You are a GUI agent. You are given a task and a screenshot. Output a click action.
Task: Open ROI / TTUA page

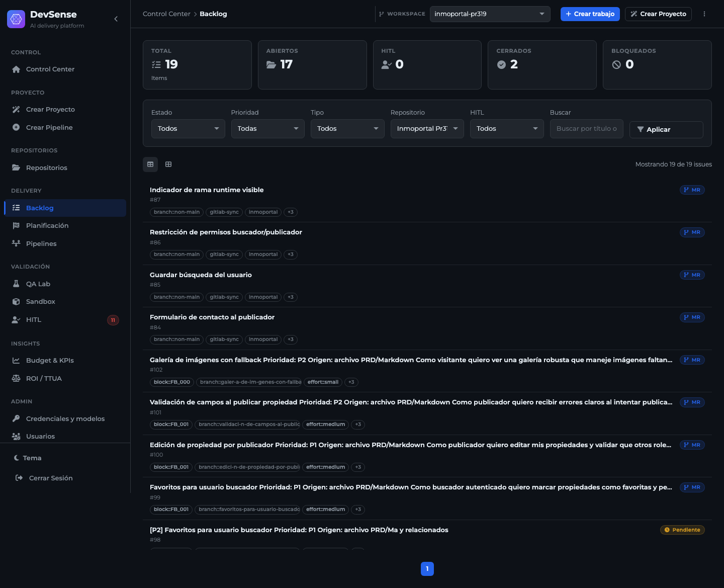point(65,379)
